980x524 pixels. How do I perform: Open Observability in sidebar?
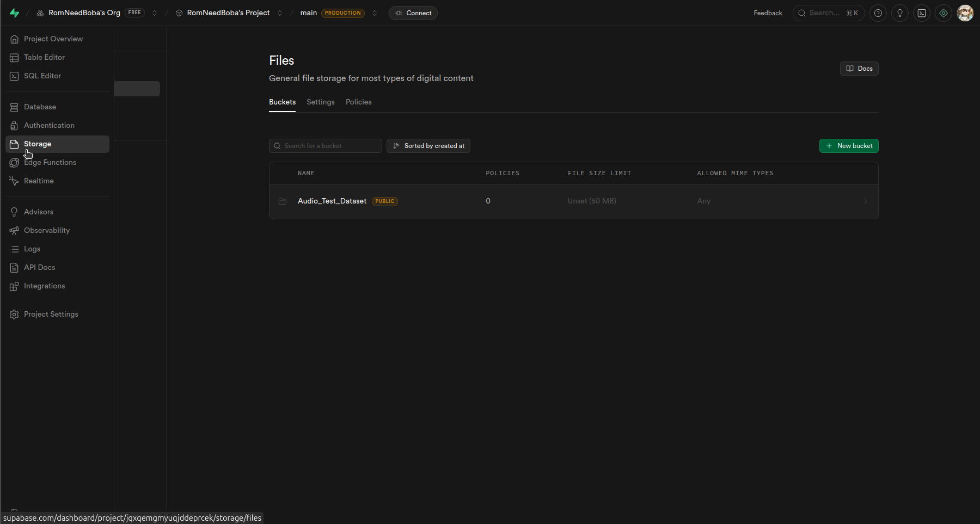point(47,231)
